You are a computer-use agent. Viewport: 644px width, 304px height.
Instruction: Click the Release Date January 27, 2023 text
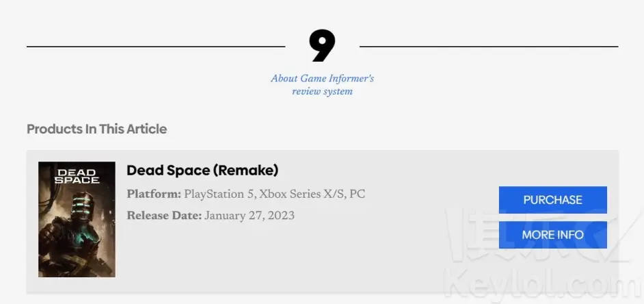(x=211, y=216)
